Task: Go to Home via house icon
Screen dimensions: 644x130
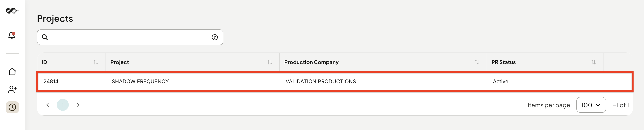Action: 12,72
